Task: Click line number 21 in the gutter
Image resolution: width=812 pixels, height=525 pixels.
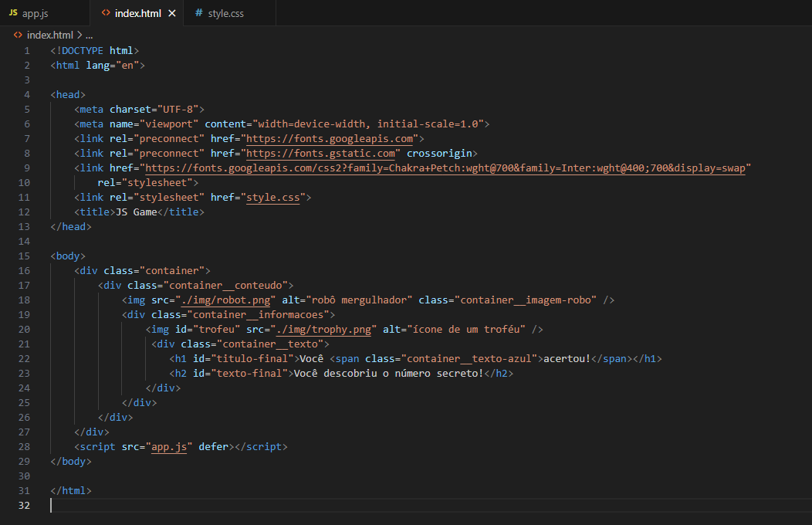Action: (x=24, y=344)
